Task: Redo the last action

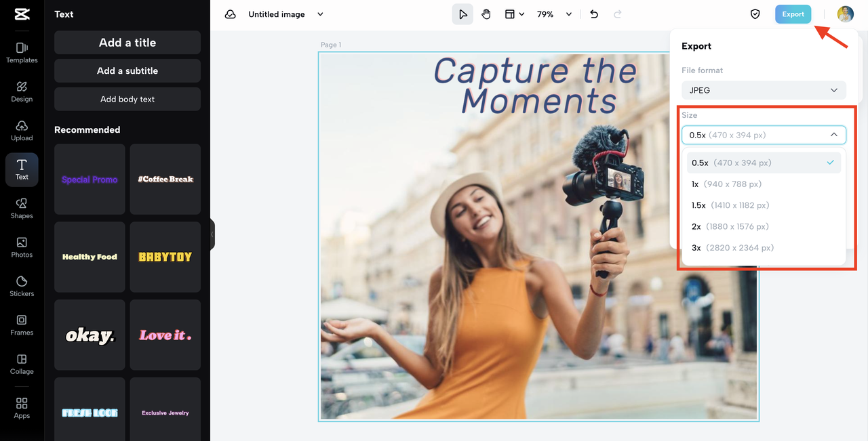Action: point(617,14)
